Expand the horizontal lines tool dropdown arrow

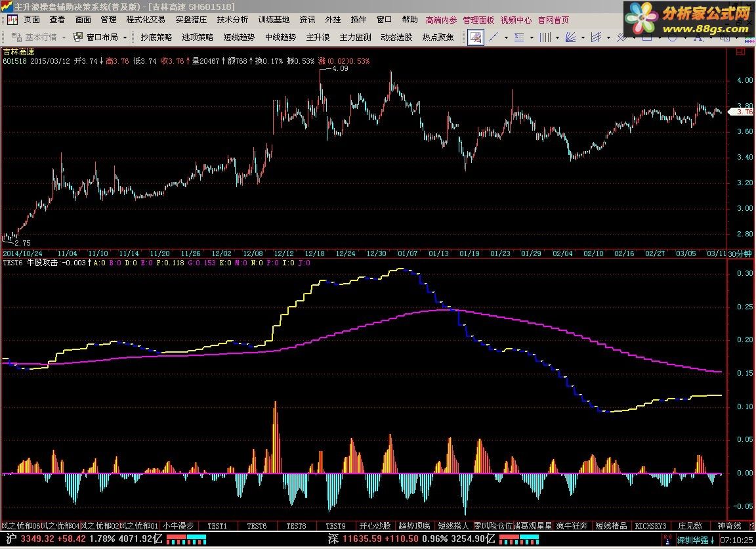pyautogui.click(x=532, y=37)
